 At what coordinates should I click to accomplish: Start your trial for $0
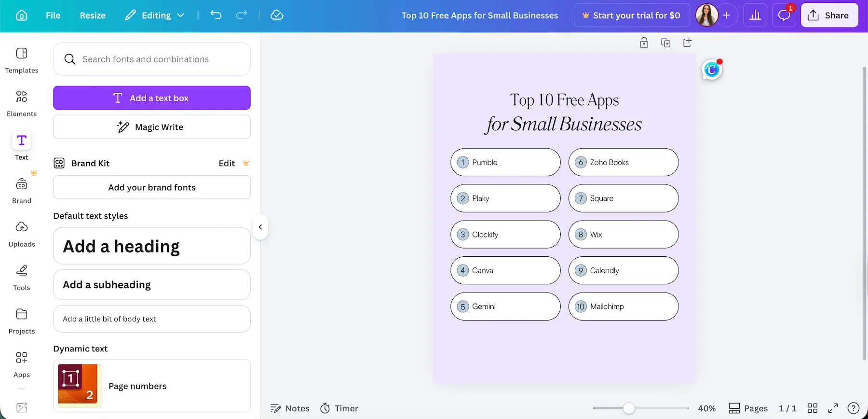coord(631,15)
